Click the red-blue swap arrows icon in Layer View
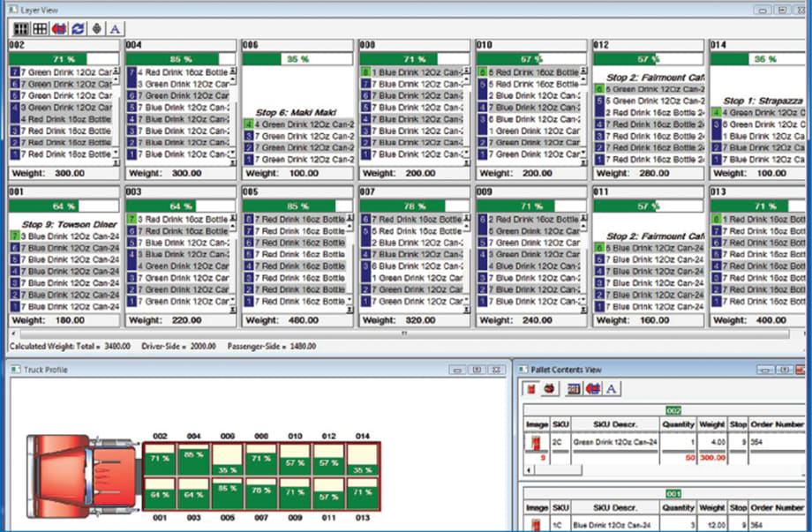This screenshot has width=812, height=532. 57,29
